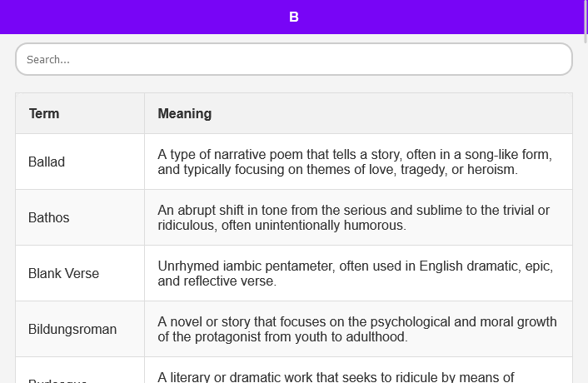
Task: Click 'ridiculous' in the Bathos definition
Action: coord(188,225)
